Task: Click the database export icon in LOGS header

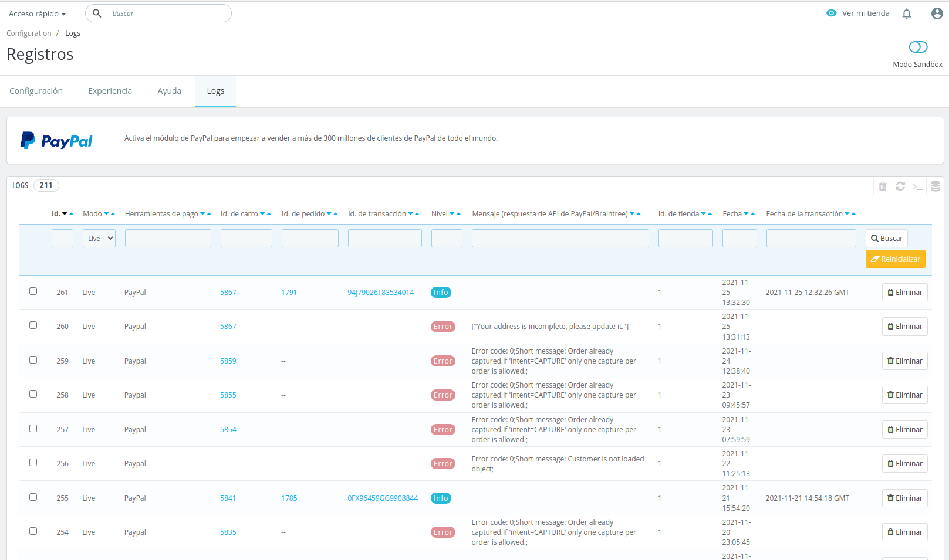Action: (x=936, y=186)
